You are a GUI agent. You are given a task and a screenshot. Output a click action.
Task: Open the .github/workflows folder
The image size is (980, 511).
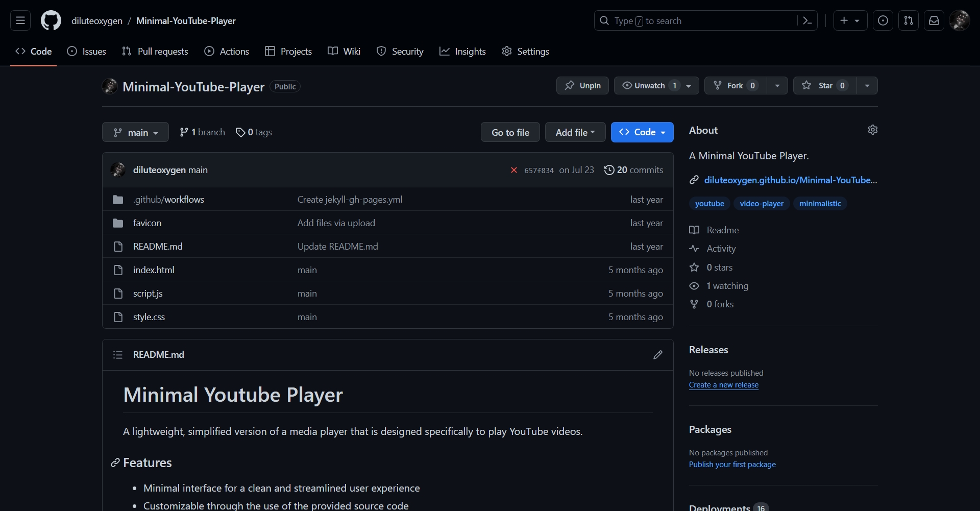coord(168,199)
